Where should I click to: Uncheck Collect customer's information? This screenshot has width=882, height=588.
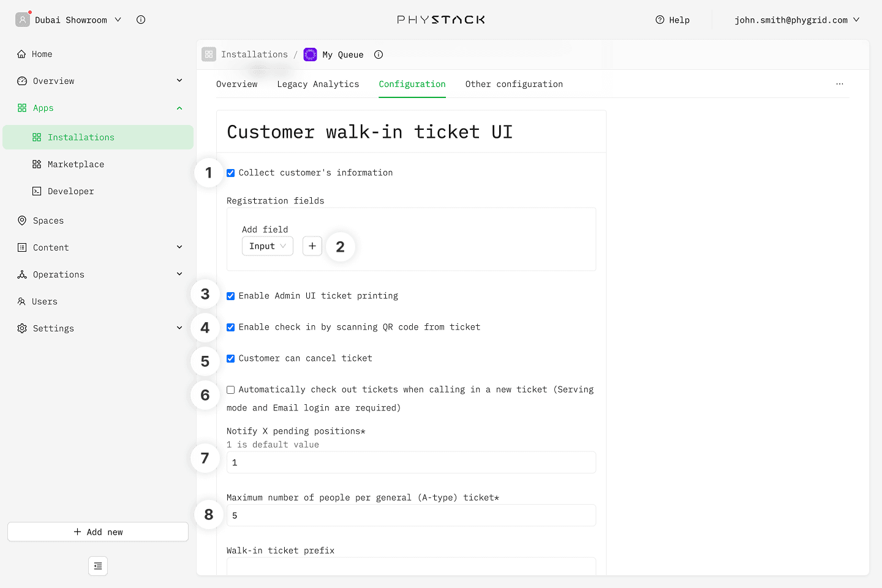pyautogui.click(x=231, y=173)
